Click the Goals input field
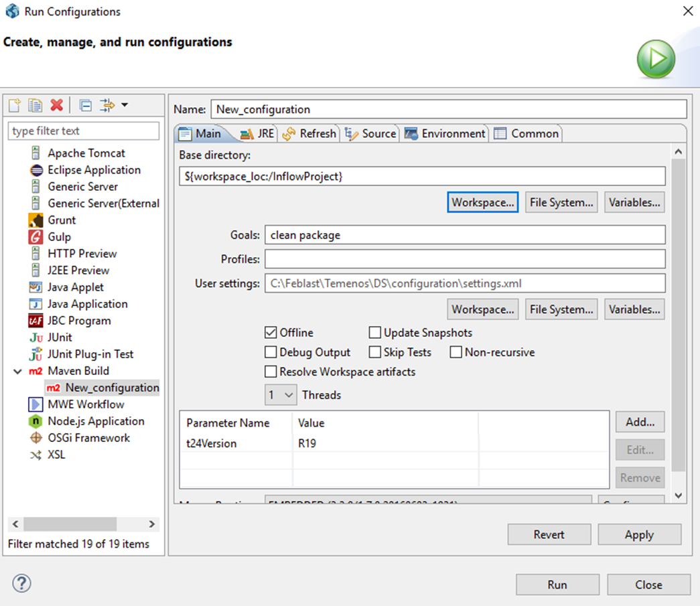 pyautogui.click(x=464, y=235)
